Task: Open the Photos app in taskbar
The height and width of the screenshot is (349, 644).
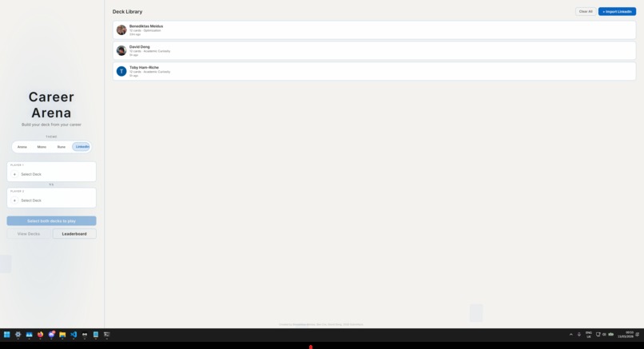Action: [29, 335]
